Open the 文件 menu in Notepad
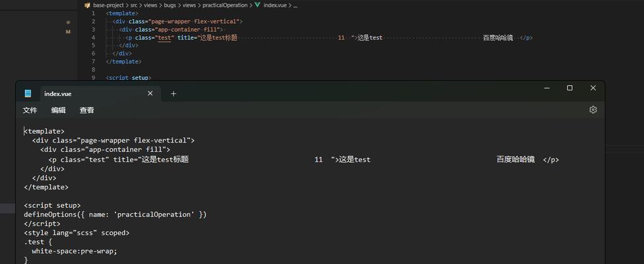The width and height of the screenshot is (644, 264). tap(30, 110)
